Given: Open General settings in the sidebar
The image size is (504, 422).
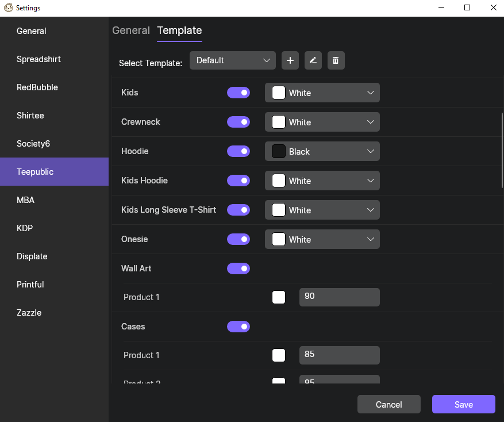Looking at the screenshot, I should coord(55,31).
